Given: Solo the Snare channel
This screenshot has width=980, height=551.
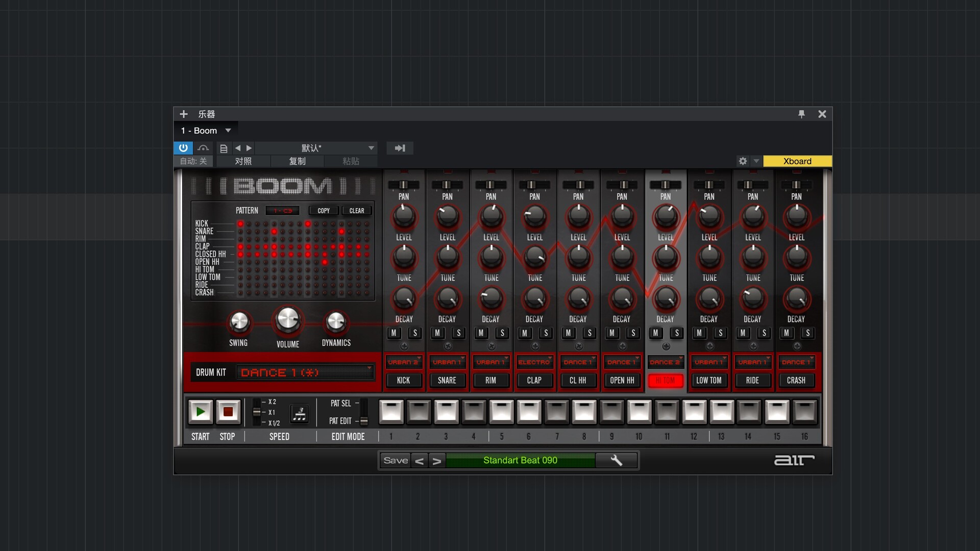Looking at the screenshot, I should point(458,333).
